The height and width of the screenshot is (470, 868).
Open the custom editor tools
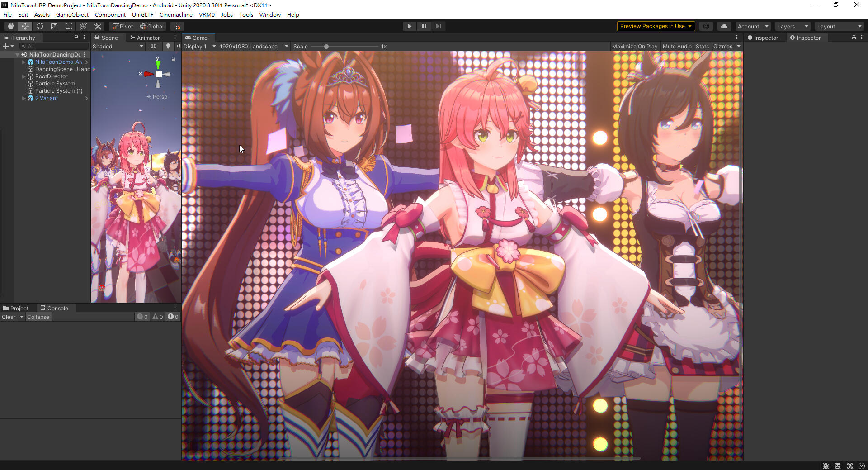[98, 26]
